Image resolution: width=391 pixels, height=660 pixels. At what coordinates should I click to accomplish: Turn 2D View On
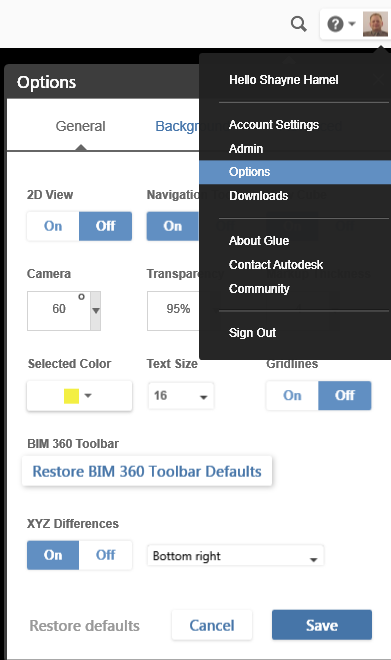click(x=53, y=226)
